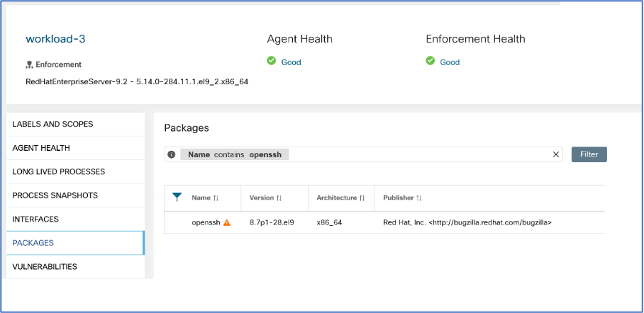Open the Labels and Scopes tab
Viewport: 644px width, 313px height.
(52, 124)
